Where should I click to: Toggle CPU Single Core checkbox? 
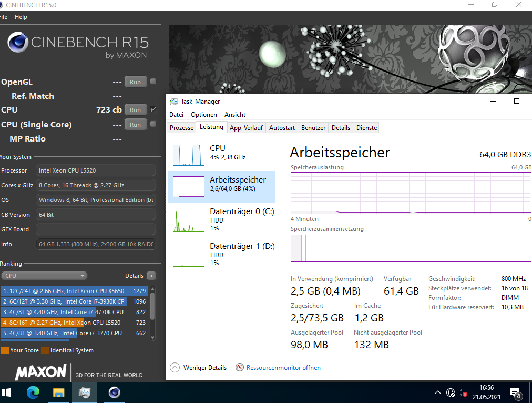(154, 124)
